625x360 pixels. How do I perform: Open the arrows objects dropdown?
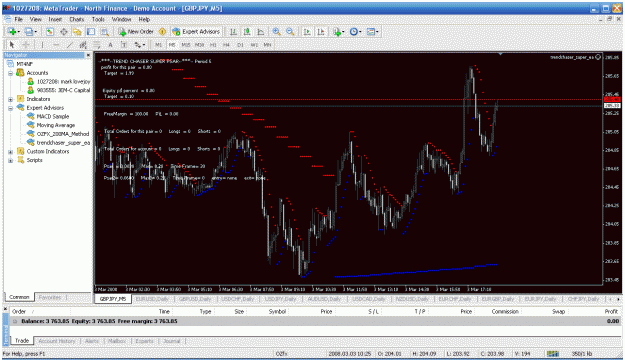pos(140,45)
